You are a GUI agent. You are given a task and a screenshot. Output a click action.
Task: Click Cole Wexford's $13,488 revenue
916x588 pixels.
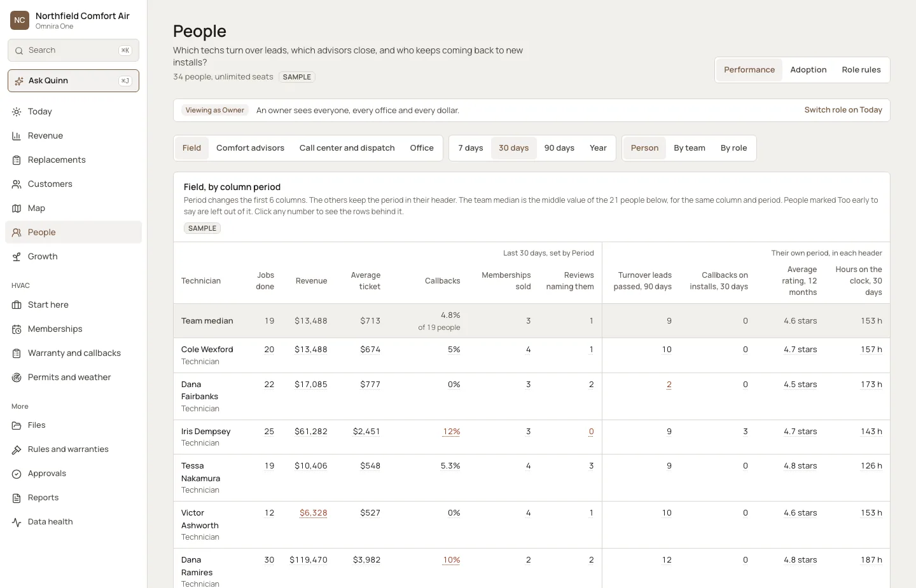point(311,350)
